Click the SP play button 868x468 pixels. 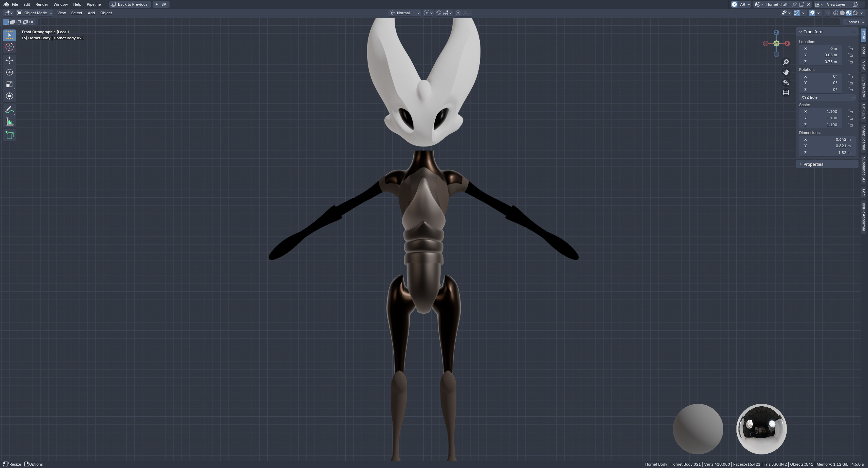click(x=161, y=4)
